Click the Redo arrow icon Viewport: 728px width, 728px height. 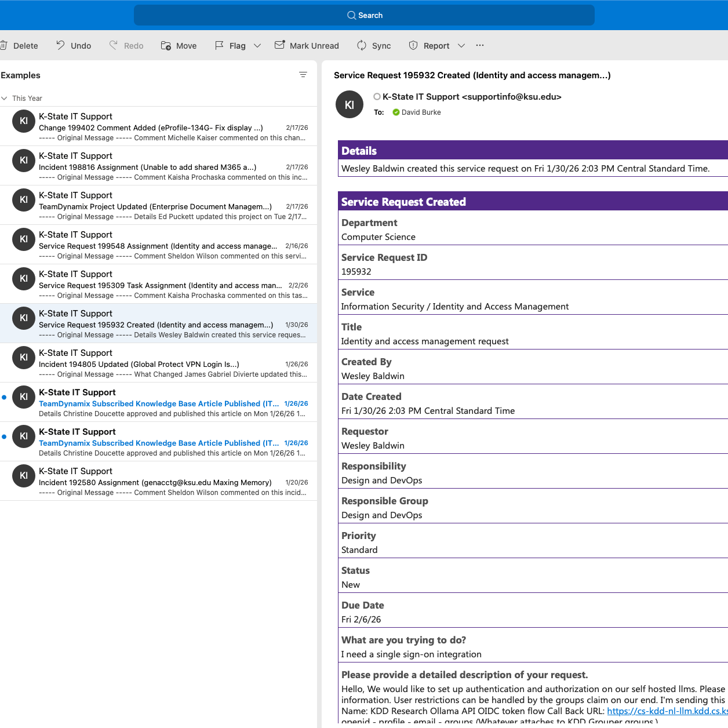tap(114, 45)
